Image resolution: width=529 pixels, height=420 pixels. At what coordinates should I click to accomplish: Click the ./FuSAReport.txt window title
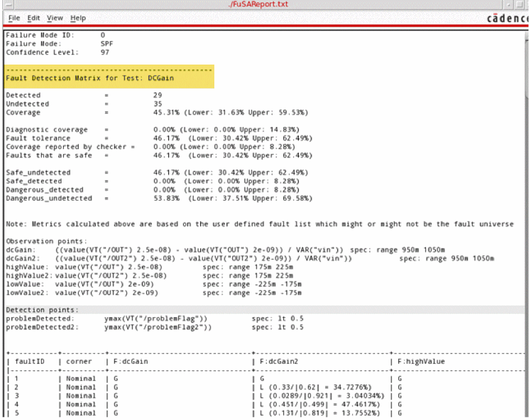[x=258, y=4]
